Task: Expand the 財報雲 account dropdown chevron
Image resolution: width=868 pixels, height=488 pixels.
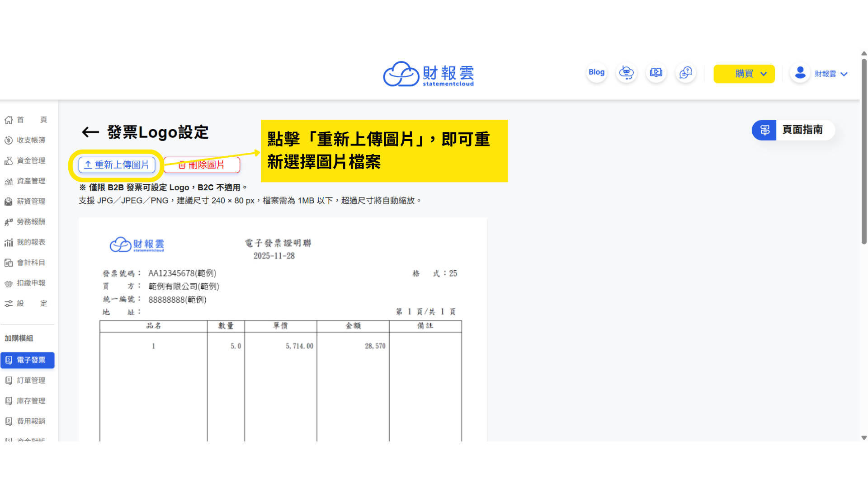Action: point(844,74)
